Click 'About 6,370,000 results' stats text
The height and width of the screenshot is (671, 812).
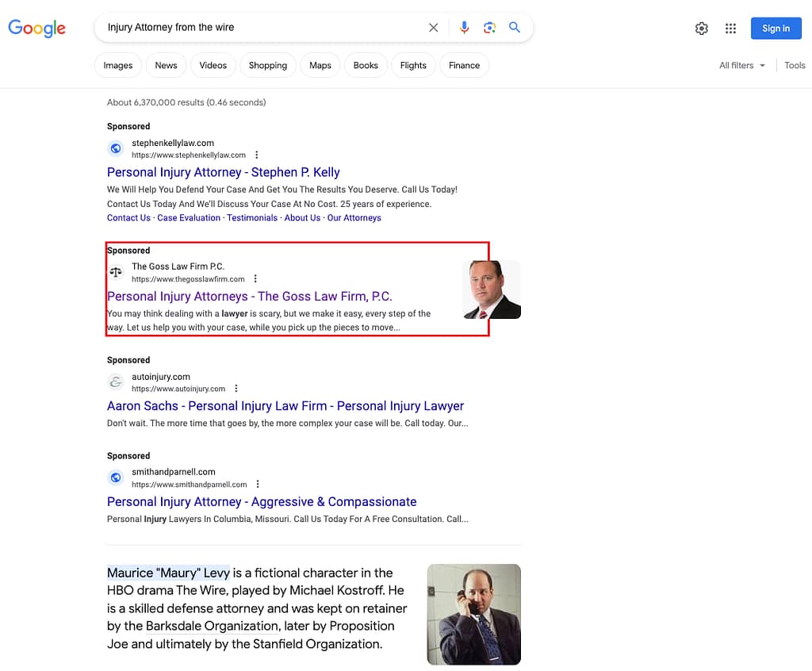point(186,102)
